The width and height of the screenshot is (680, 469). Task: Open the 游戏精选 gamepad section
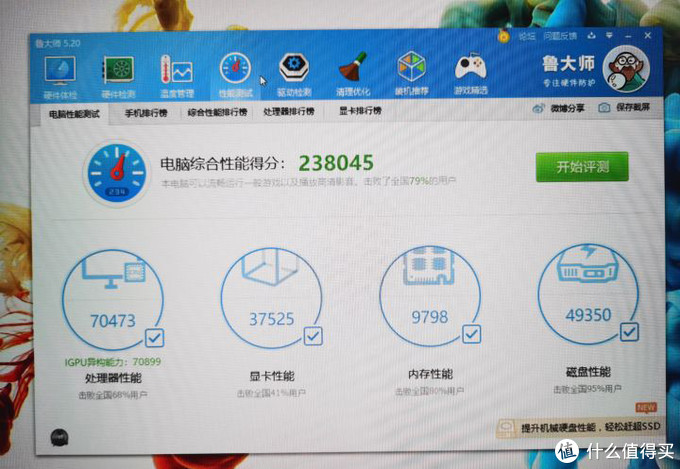471,72
